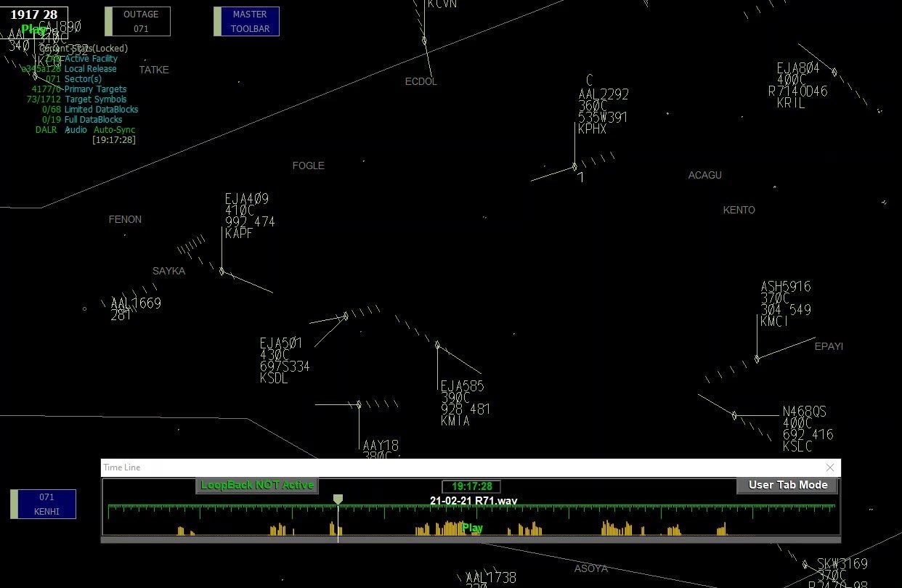Screen dimensions: 902x588
Task: Click the KSLC destination in N468QS block
Action: point(797,446)
